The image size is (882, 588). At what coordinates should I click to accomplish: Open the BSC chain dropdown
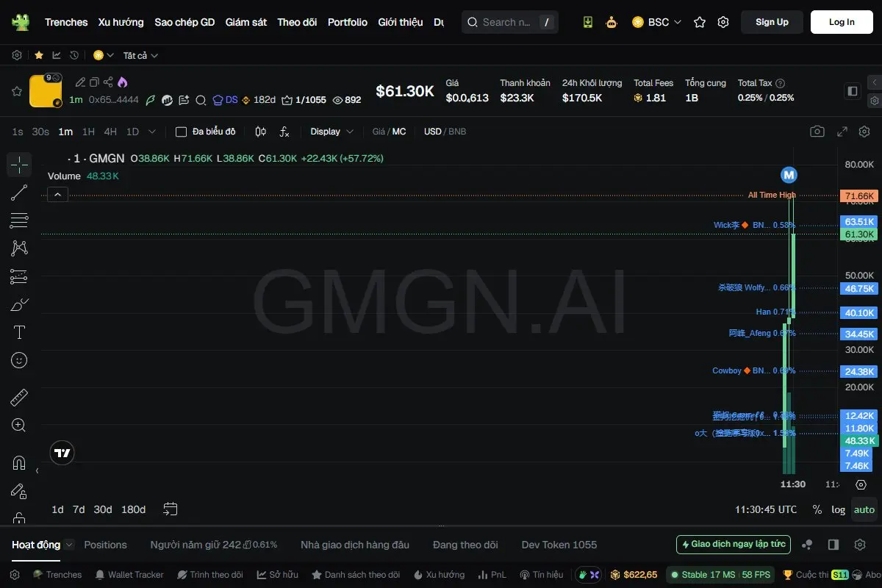pyautogui.click(x=657, y=22)
